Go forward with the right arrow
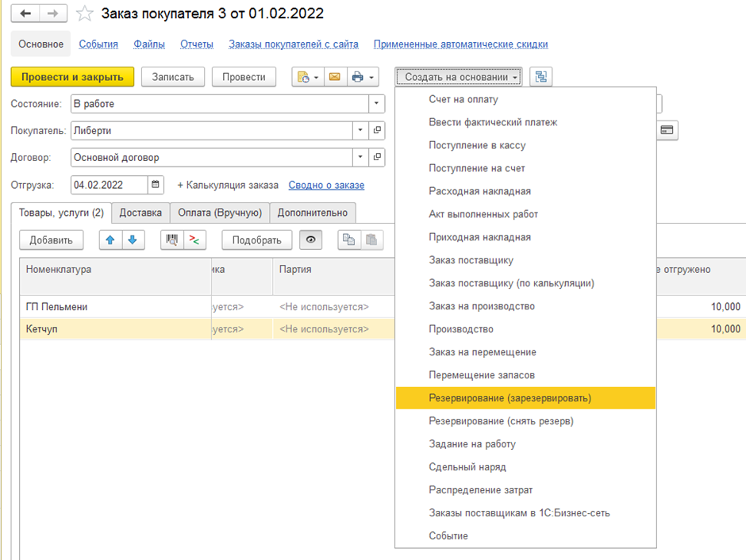This screenshot has width=746, height=560. (x=53, y=13)
